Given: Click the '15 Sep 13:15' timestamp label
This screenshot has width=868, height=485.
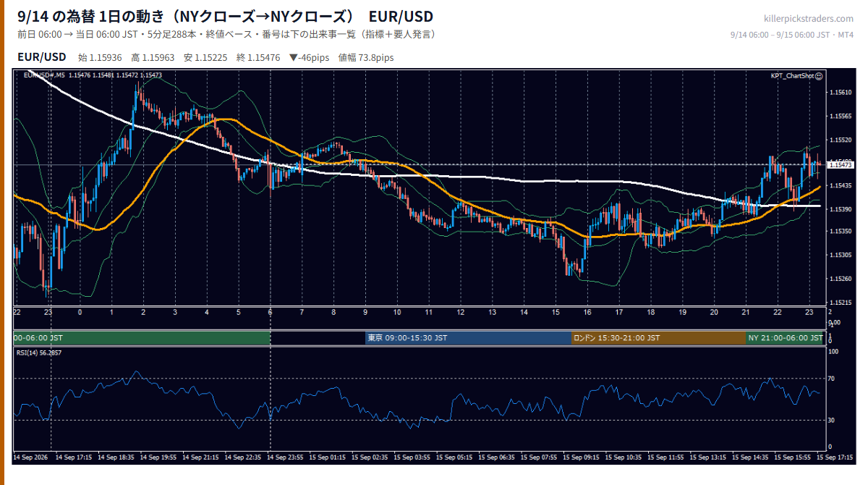Looking at the screenshot, I should [709, 457].
